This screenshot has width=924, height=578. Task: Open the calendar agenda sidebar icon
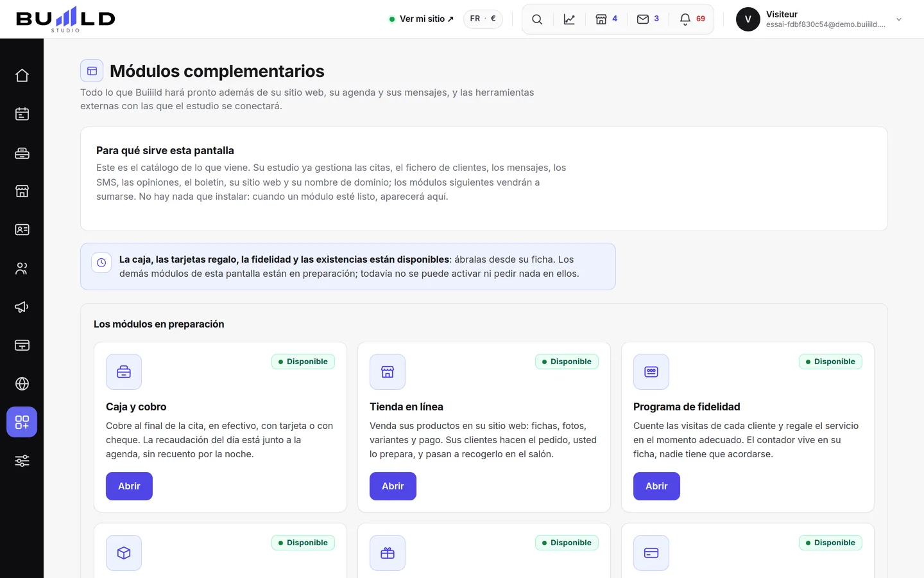[x=22, y=114]
